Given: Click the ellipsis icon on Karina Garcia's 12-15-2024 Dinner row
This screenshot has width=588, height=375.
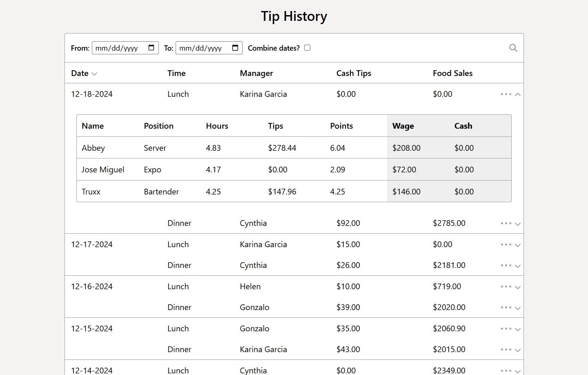Looking at the screenshot, I should tap(506, 349).
